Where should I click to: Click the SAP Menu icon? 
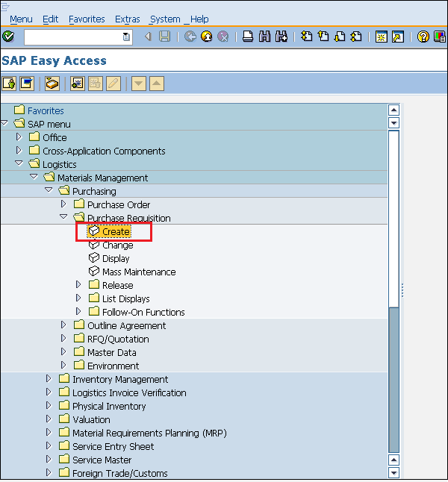[x=27, y=84]
